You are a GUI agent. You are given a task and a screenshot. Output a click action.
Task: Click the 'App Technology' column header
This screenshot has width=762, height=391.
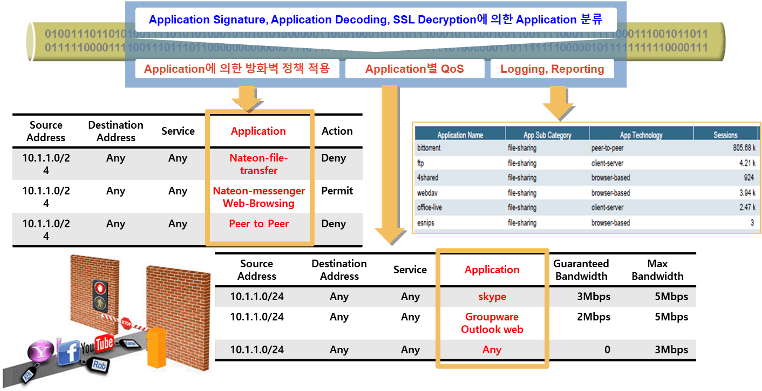pyautogui.click(x=641, y=135)
